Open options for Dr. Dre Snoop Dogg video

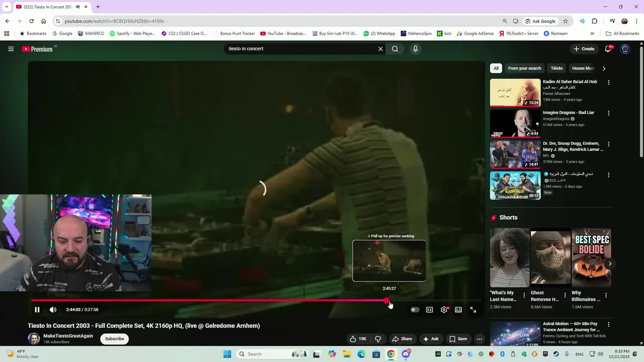click(608, 144)
